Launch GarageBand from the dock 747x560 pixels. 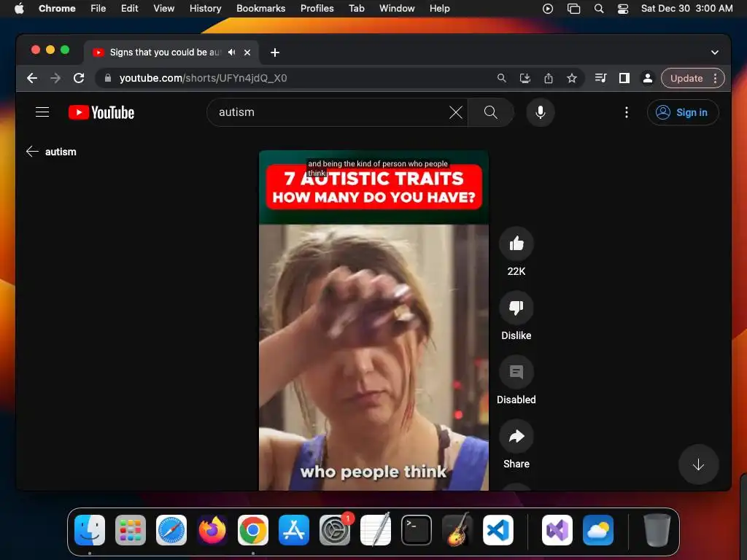click(457, 530)
